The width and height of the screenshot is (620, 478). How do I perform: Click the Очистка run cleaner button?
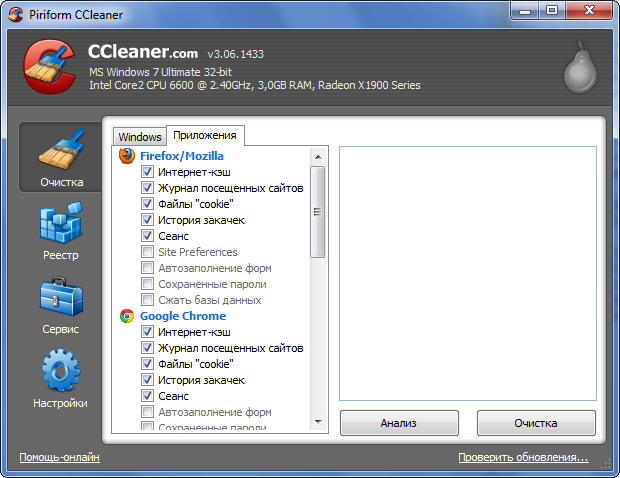[536, 423]
